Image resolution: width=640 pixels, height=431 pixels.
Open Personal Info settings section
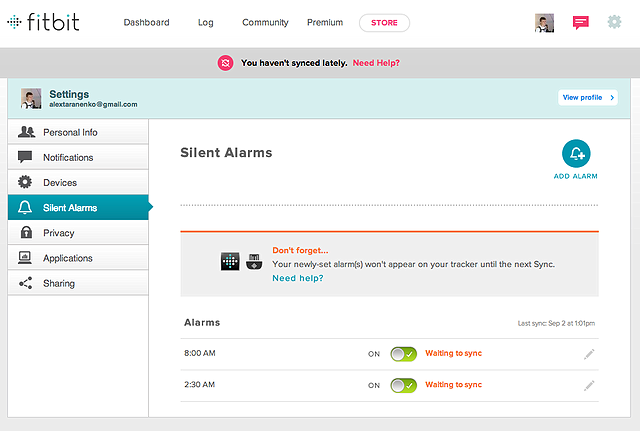click(78, 132)
